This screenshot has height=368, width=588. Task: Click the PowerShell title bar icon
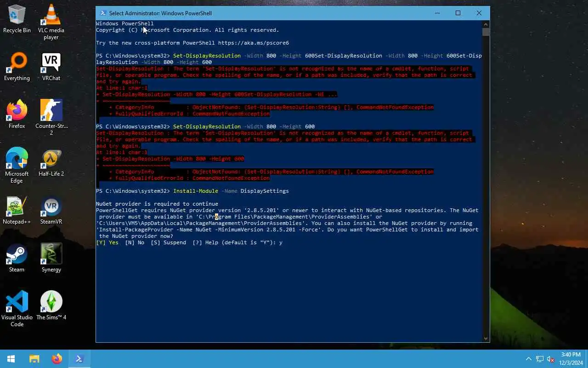tap(103, 13)
